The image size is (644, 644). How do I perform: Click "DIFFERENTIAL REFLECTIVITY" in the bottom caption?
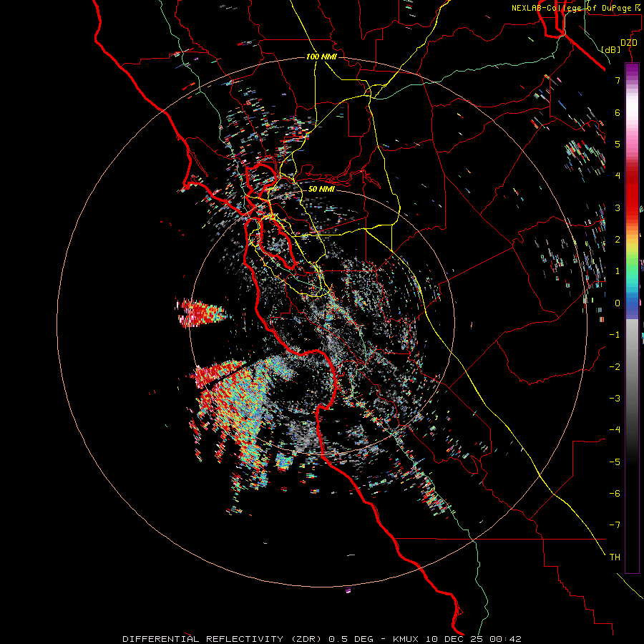203,639
